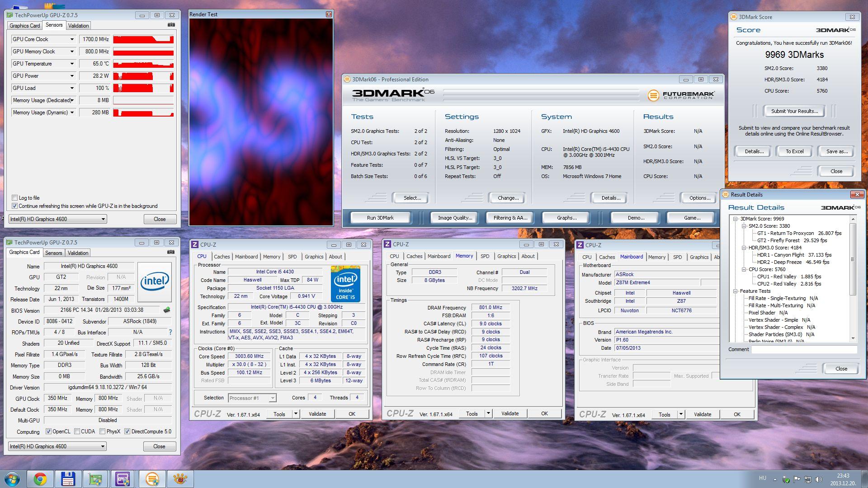Switch to CPU-Z via its taskbar icon
Image resolution: width=868 pixels, height=488 pixels.
tap(123, 479)
